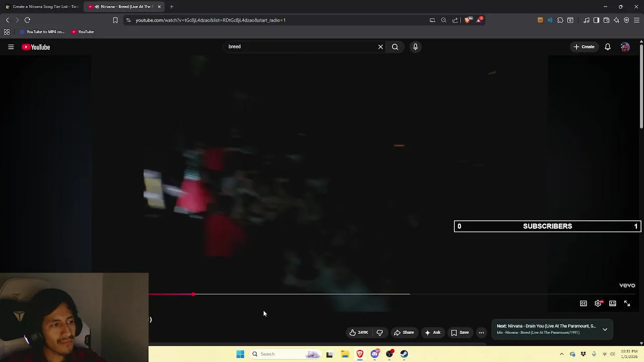Submit search with the magnifier button

pyautogui.click(x=395, y=47)
